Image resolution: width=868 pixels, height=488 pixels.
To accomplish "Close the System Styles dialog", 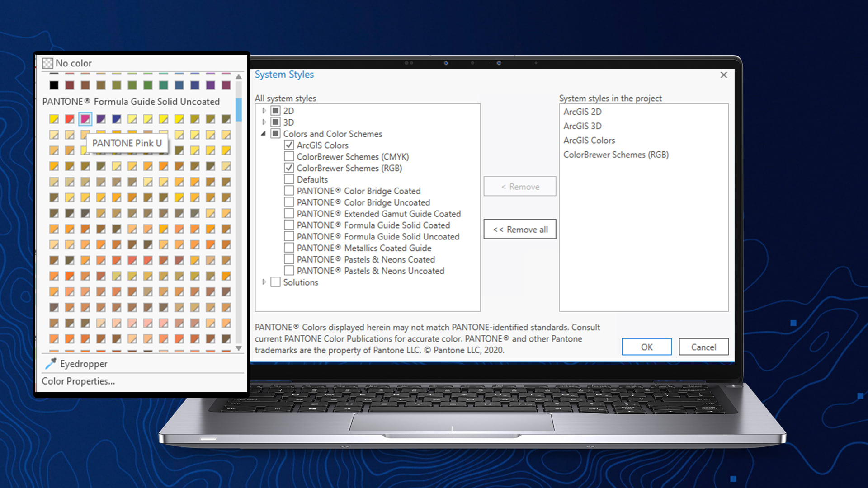I will click(723, 75).
